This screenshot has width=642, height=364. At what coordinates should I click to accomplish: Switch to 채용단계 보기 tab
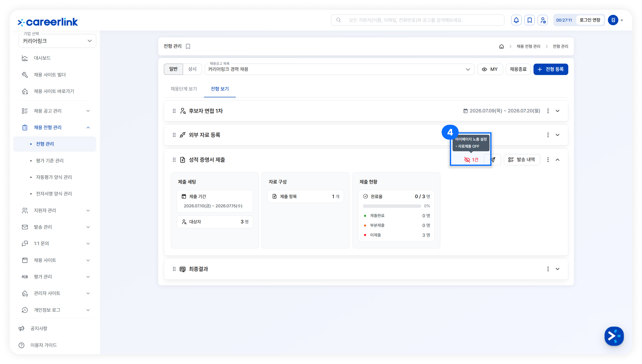(x=183, y=89)
